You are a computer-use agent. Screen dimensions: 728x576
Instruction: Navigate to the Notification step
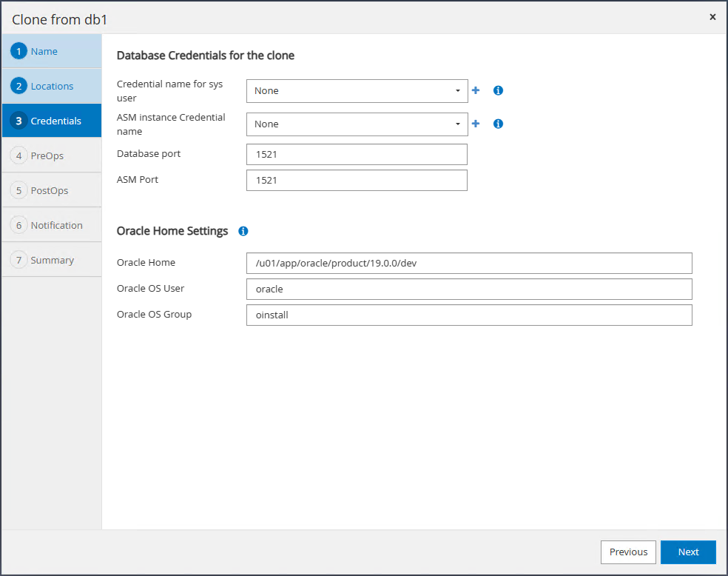tap(51, 225)
